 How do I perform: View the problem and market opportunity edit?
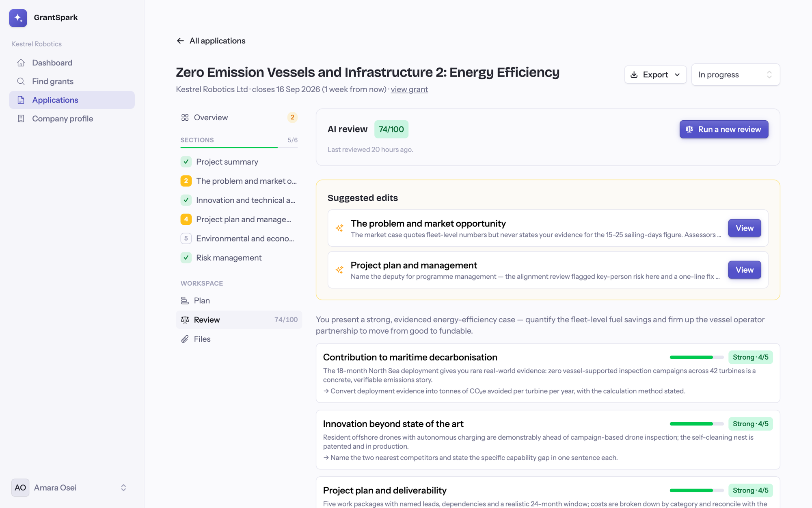(744, 228)
